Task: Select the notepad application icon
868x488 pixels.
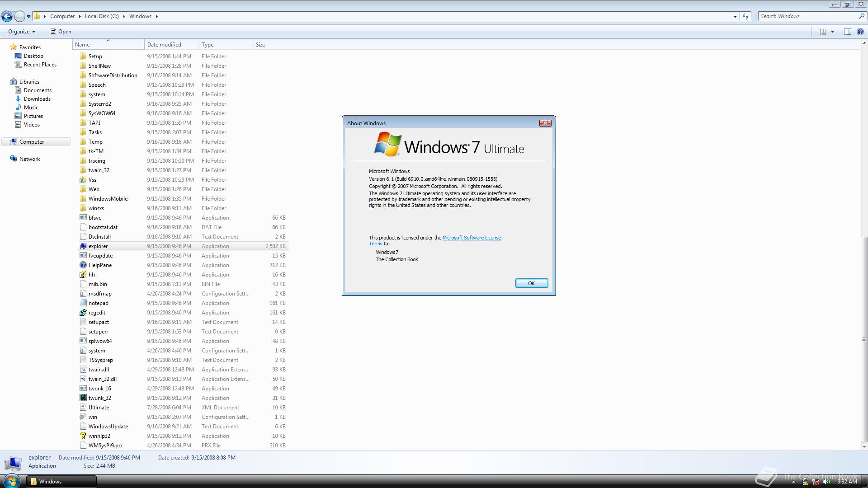Action: (83, 303)
